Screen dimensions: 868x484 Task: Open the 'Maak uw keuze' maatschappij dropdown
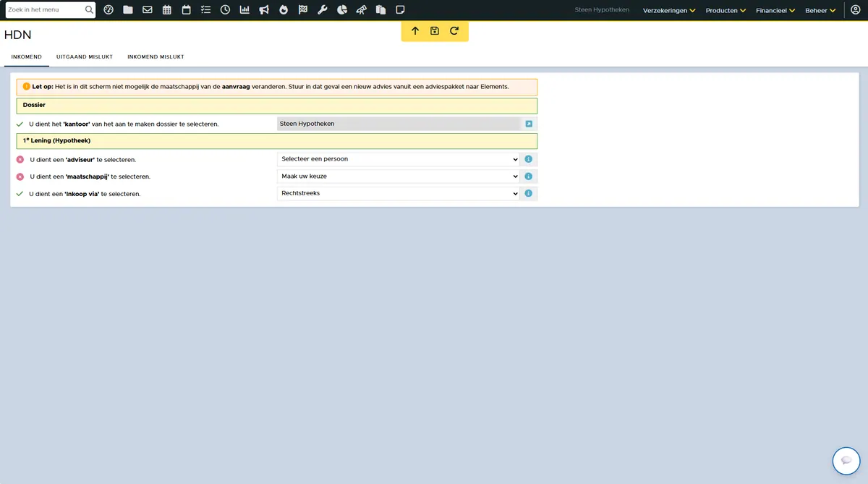[x=399, y=177]
